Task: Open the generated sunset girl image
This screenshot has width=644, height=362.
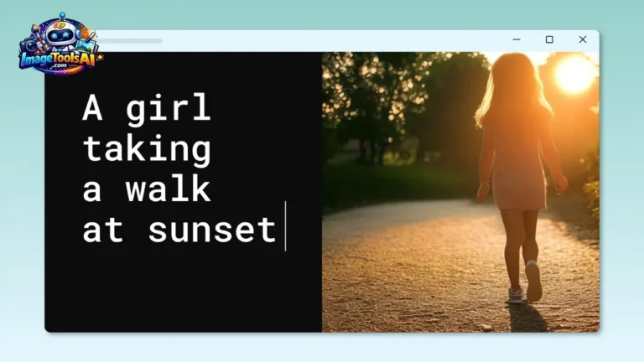Action: (460, 192)
